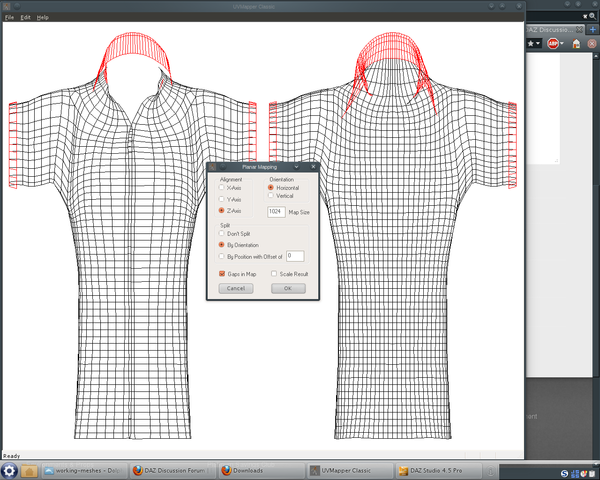Open the File menu in UVMapper
This screenshot has width=600, height=480.
pos(9,17)
